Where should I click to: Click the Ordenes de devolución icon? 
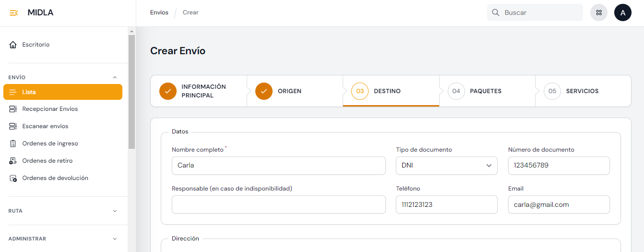13,178
